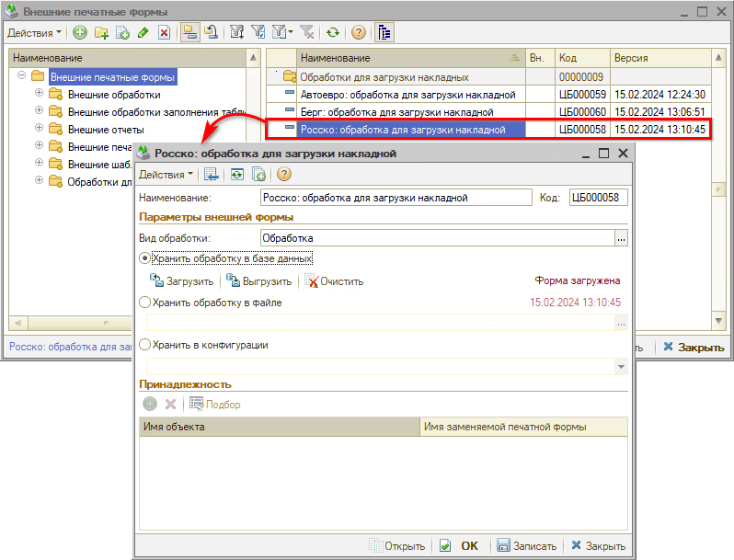Click Reread icon in dialog toolbar
734x560 pixels.
tap(237, 175)
